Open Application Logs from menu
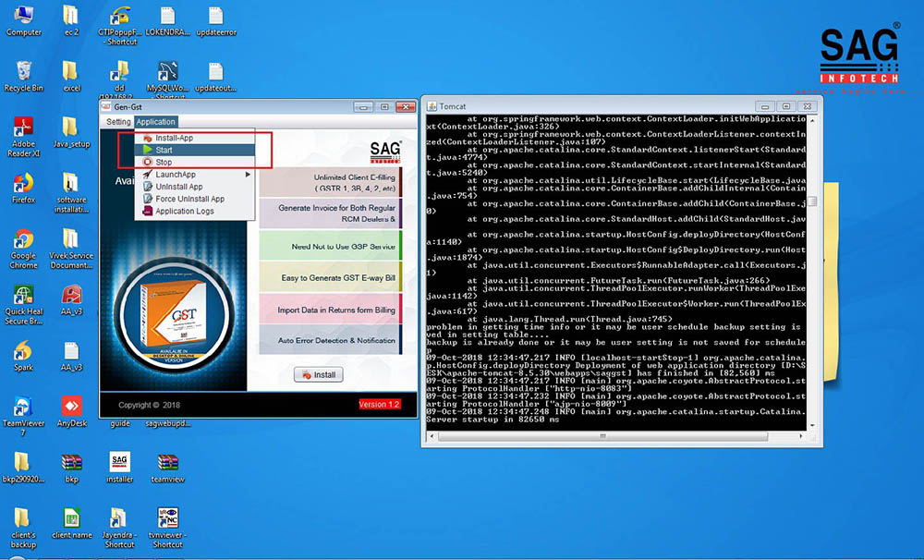 (184, 212)
